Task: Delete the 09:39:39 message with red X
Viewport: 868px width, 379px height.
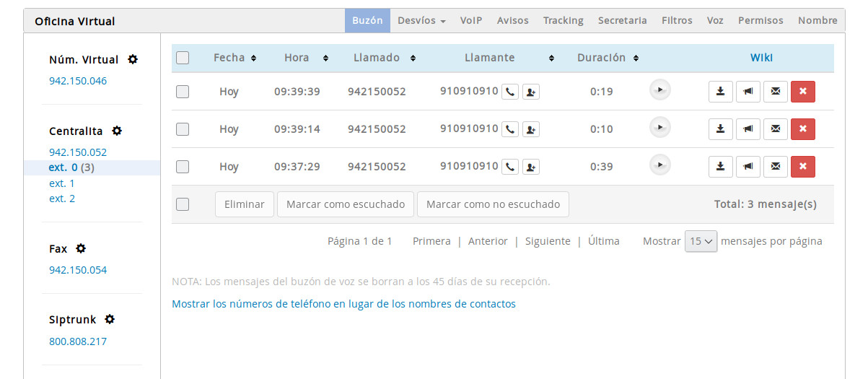Action: (x=802, y=92)
